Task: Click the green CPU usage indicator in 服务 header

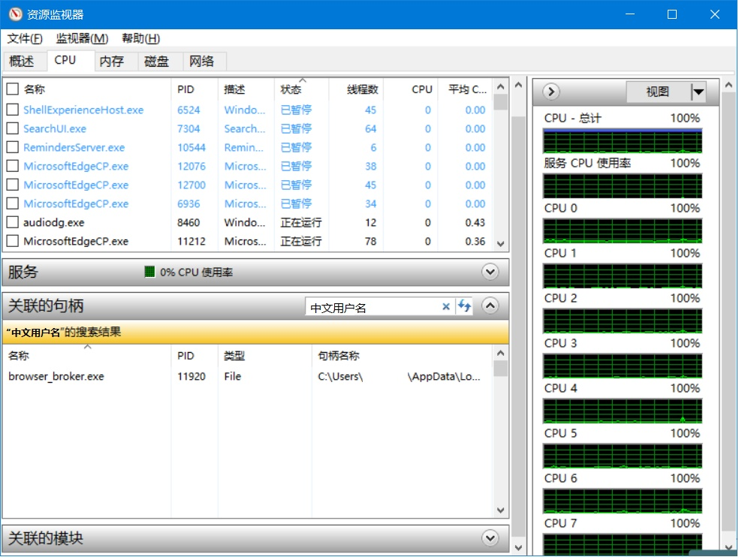Action: 149,272
